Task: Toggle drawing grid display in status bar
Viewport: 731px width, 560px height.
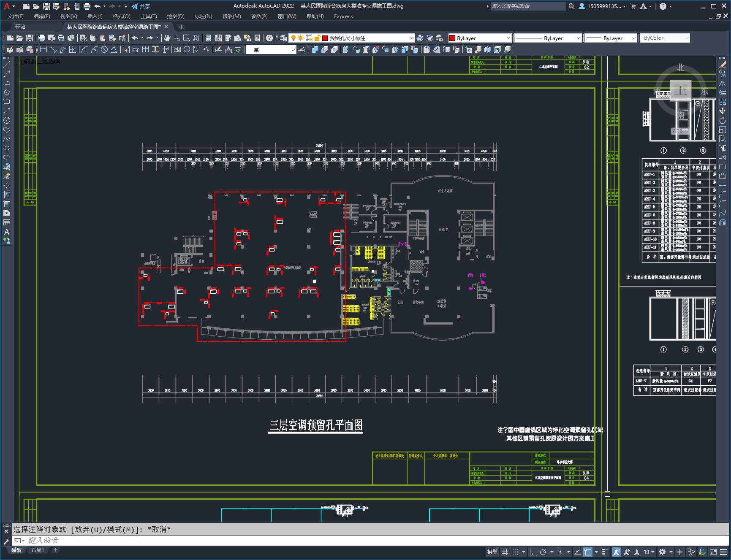Action: coord(505,552)
